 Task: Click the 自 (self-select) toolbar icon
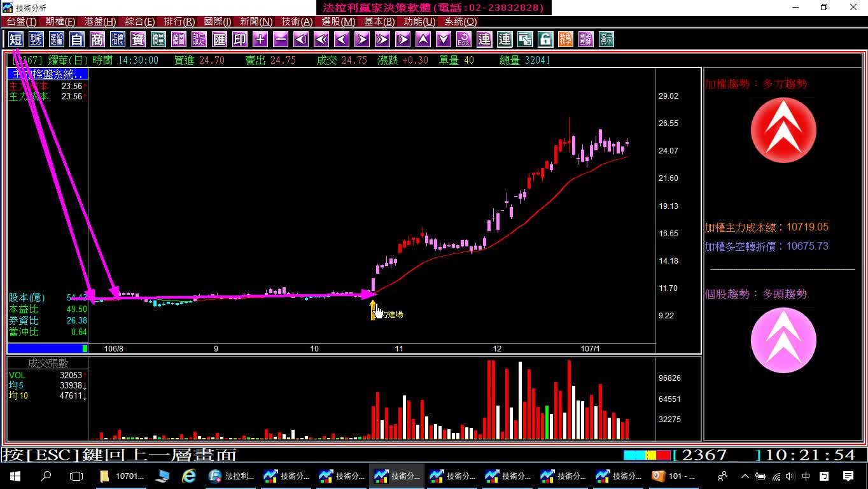(x=77, y=39)
